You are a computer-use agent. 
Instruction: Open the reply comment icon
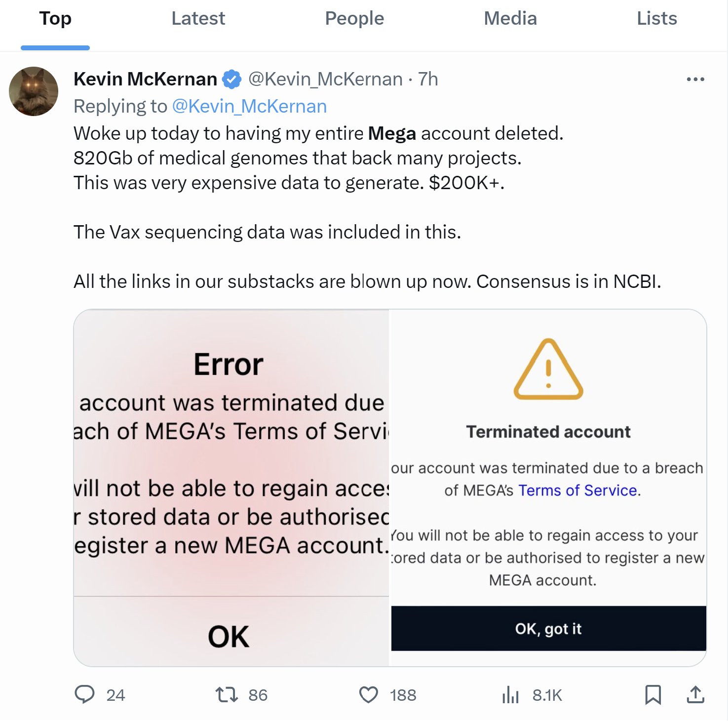coord(84,694)
